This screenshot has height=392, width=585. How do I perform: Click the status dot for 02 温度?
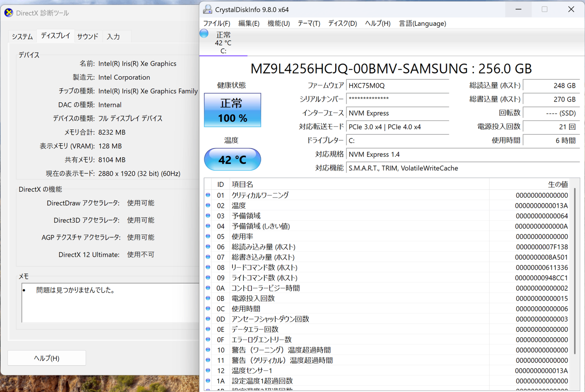point(208,206)
